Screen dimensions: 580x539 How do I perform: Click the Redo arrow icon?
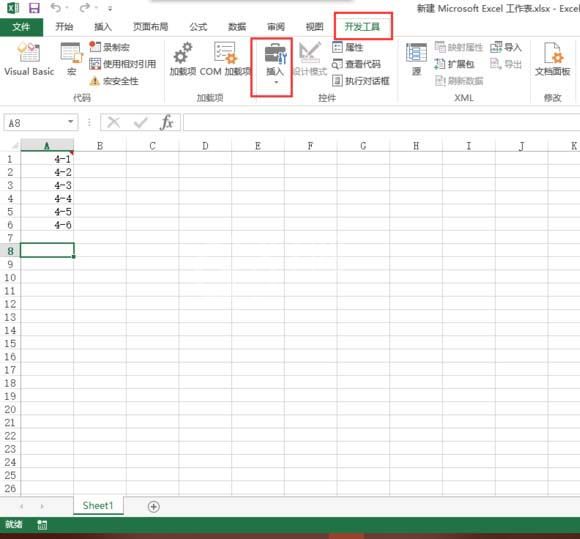(x=85, y=8)
